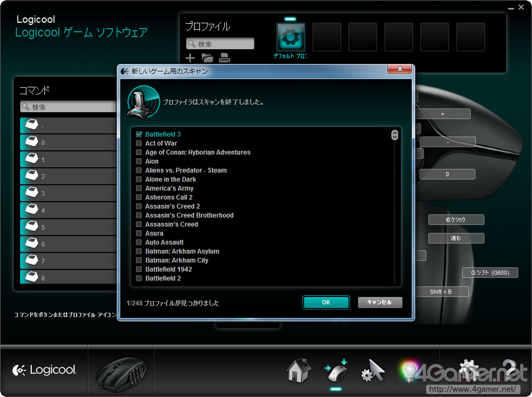Select the second empty profile slot
Viewport: 532px width, 397px height.
363,37
